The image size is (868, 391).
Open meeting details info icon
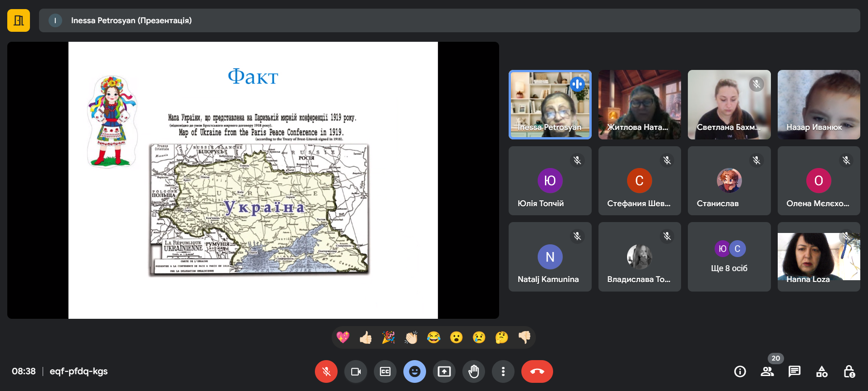coord(740,371)
